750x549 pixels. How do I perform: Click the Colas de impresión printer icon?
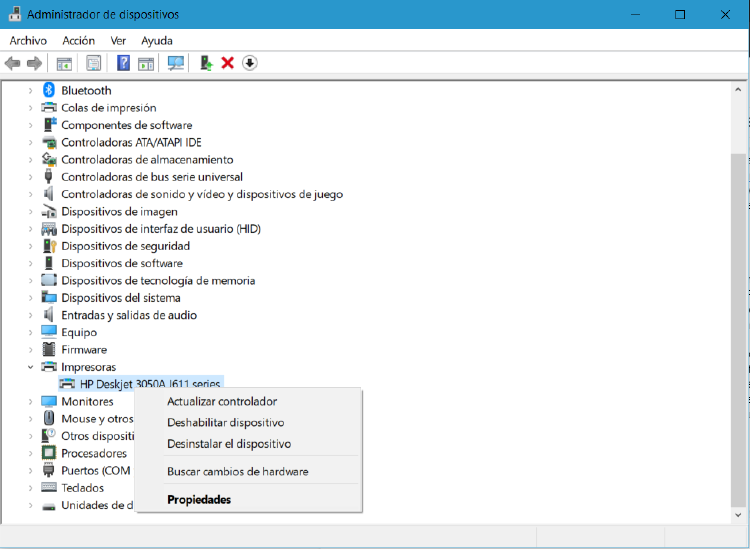coord(49,108)
